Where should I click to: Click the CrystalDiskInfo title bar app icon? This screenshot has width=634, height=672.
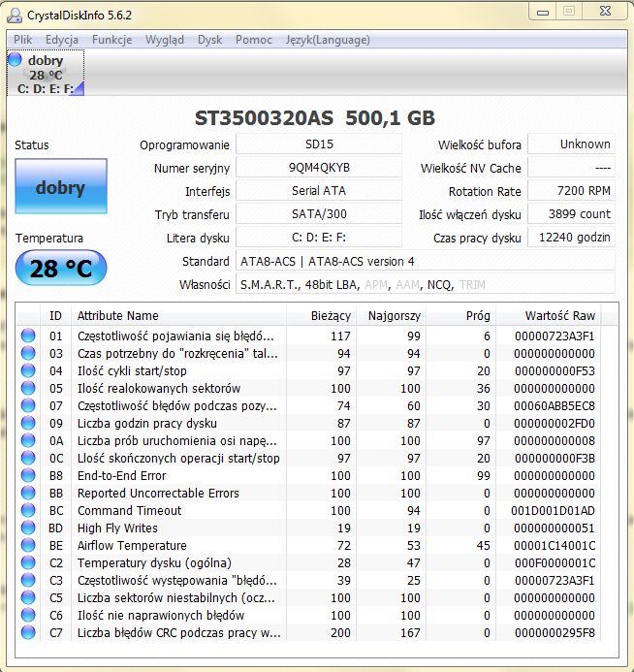tap(15, 15)
